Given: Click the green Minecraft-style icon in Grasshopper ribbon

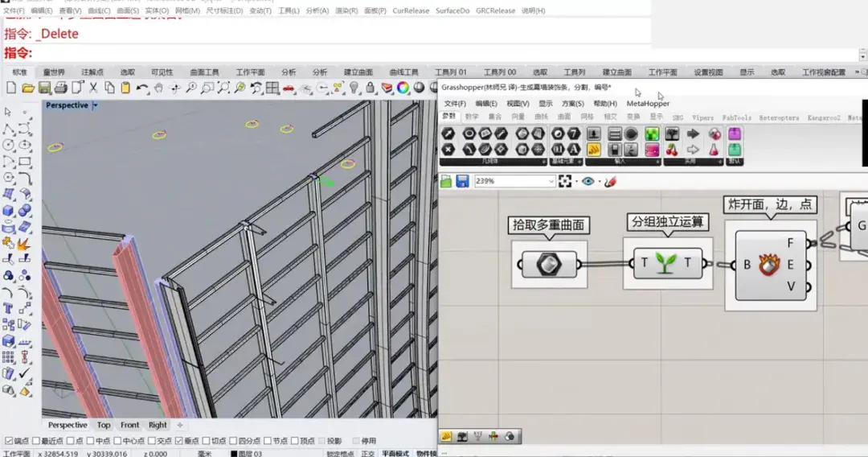Looking at the screenshot, I should [x=652, y=134].
